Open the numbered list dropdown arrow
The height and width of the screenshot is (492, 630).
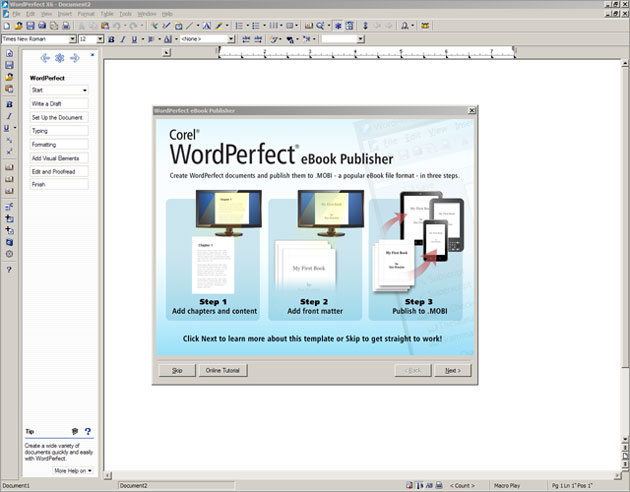(247, 26)
